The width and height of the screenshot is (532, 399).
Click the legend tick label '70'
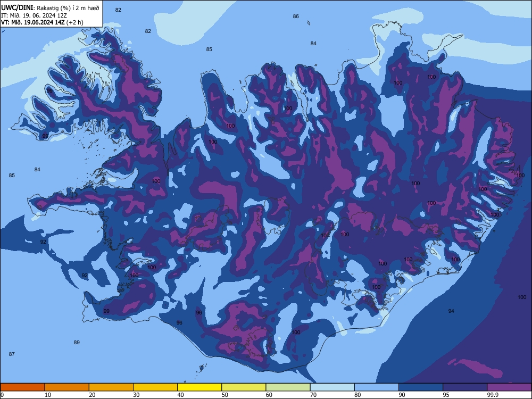coord(313,395)
